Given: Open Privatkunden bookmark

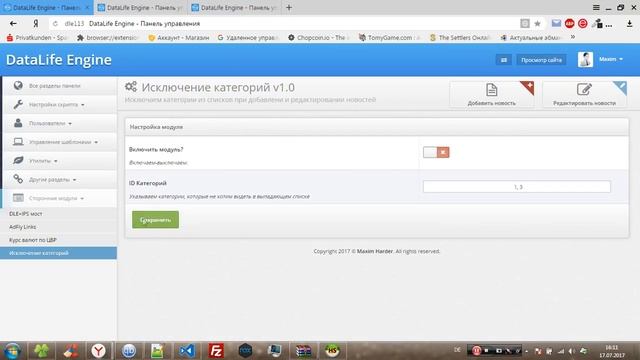Looking at the screenshot, I should pyautogui.click(x=37, y=38).
